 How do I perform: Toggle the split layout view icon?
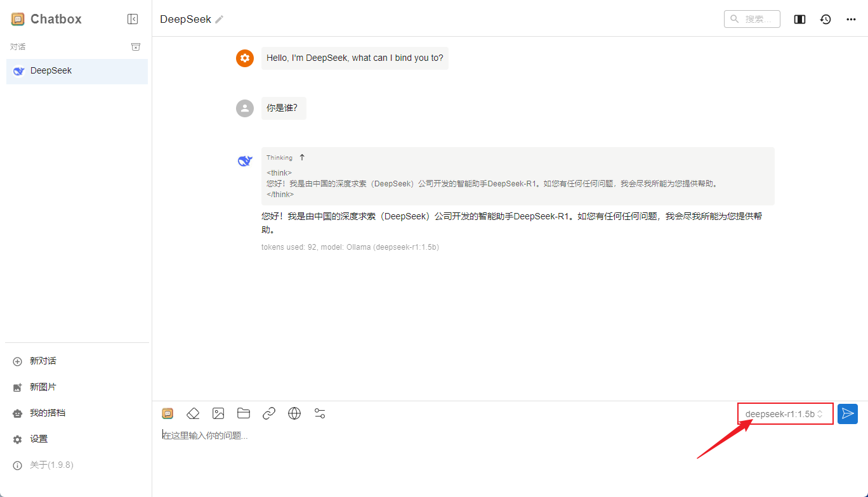799,19
